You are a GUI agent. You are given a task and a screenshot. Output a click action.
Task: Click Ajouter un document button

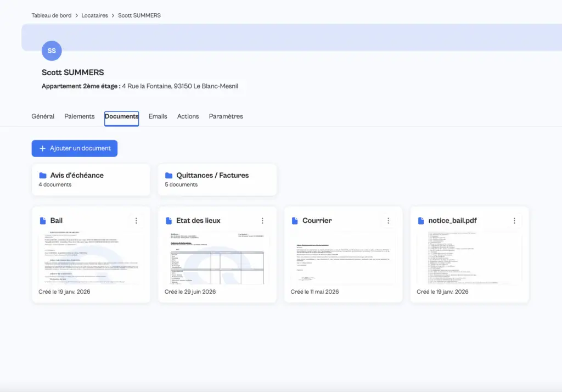(75, 148)
